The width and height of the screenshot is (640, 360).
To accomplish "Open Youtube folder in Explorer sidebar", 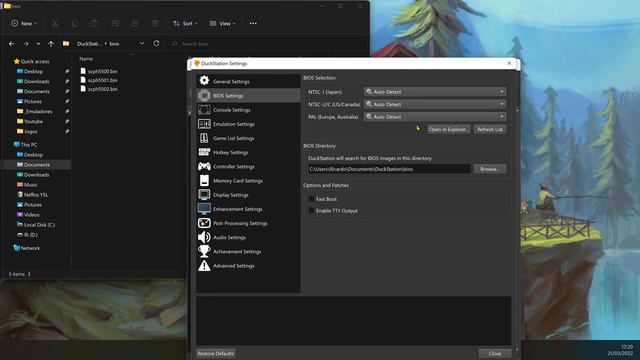I will pos(30,121).
